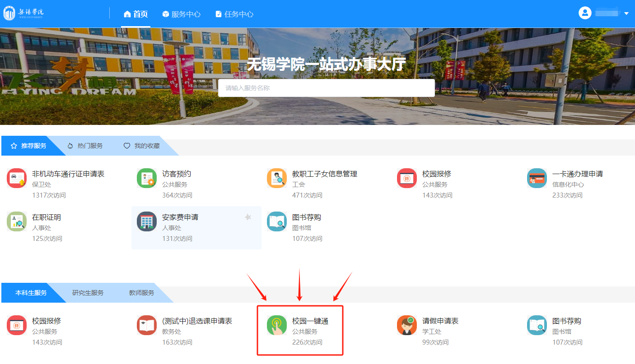
Task: Select the 教师服务 tab
Action: click(x=141, y=293)
